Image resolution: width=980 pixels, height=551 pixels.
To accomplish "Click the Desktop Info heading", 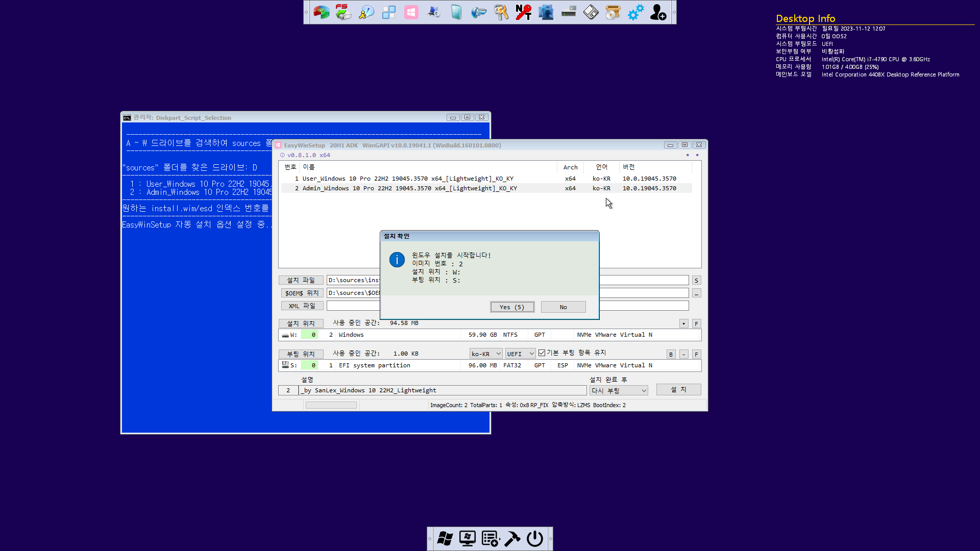I will click(x=805, y=18).
